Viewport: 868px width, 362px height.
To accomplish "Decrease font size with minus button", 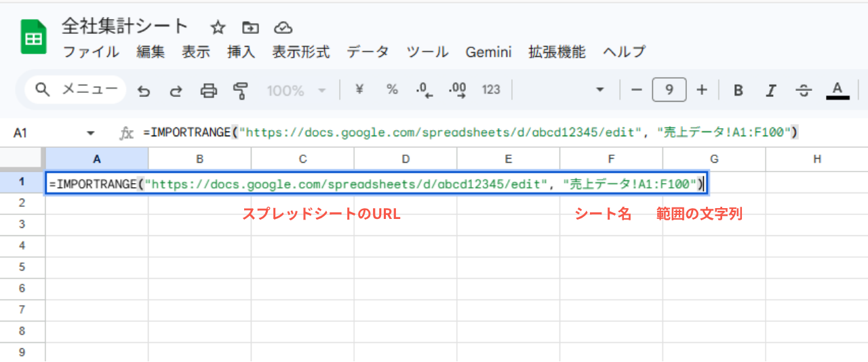I will [636, 89].
